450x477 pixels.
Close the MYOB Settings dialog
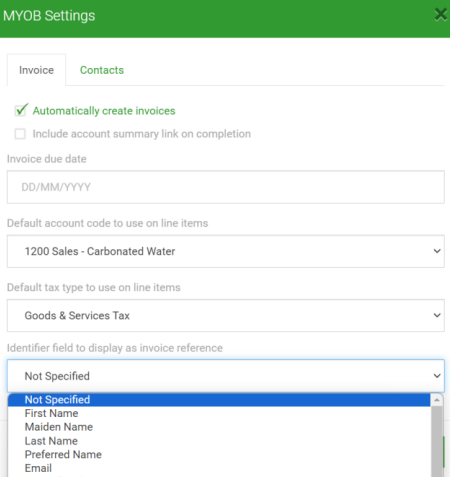[x=441, y=15]
